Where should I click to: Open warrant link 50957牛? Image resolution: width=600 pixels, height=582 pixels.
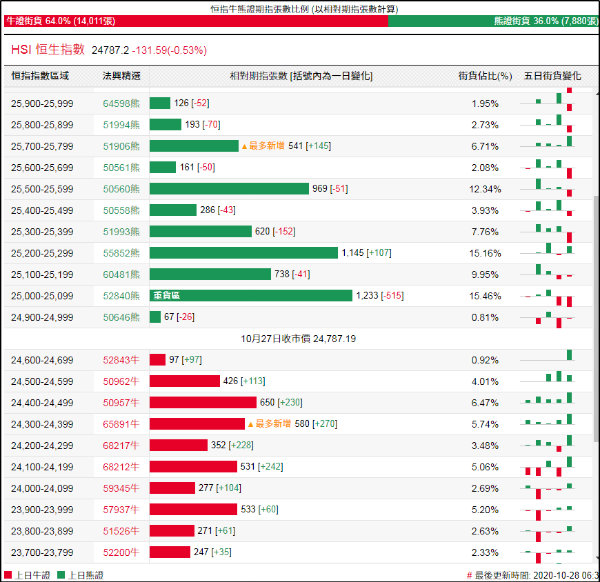[121, 403]
